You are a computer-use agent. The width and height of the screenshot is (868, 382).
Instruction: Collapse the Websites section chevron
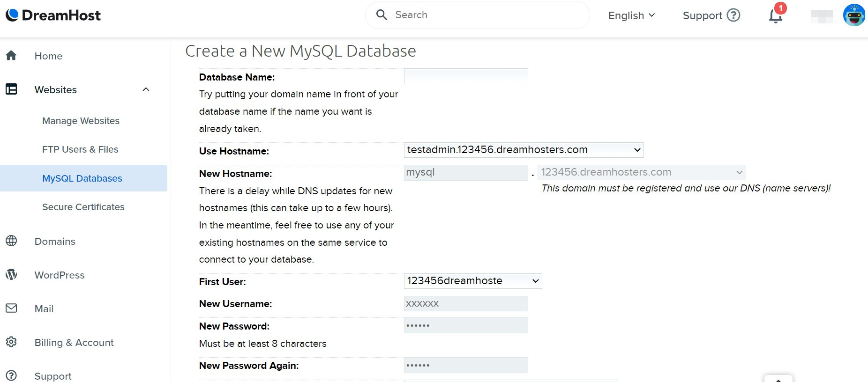point(146,89)
